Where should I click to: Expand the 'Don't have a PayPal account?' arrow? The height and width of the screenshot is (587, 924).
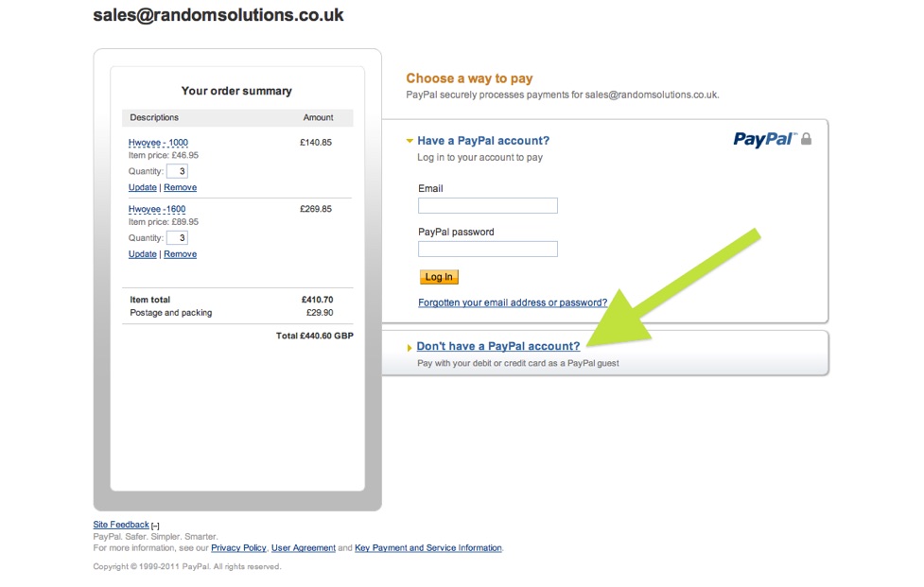(410, 348)
